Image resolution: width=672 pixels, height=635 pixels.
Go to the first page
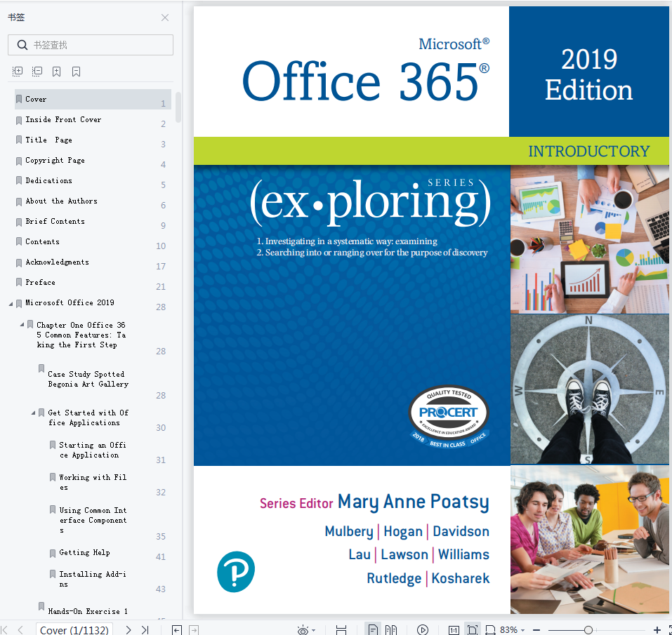click(5, 629)
